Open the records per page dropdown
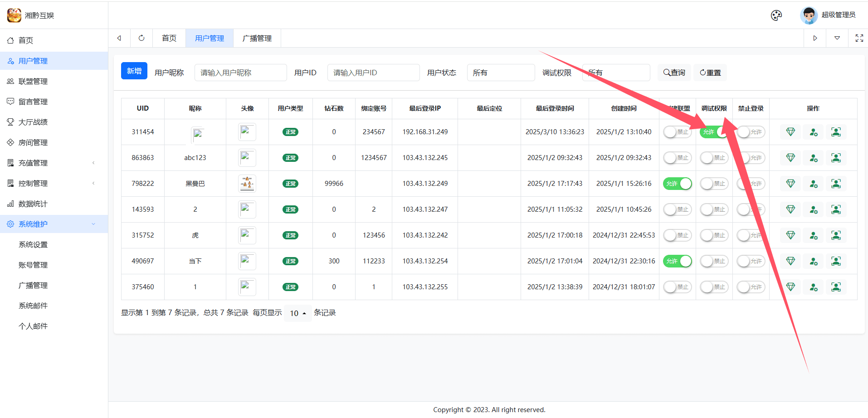Viewport: 868px width, 418px height. point(298,313)
